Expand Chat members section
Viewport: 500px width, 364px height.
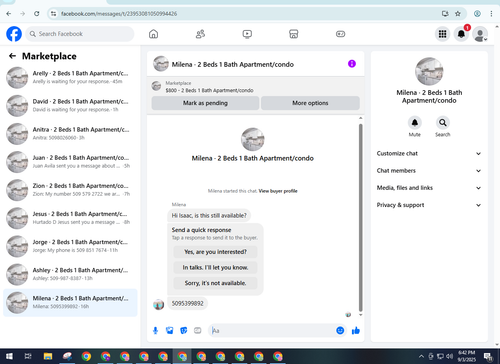[x=429, y=171]
